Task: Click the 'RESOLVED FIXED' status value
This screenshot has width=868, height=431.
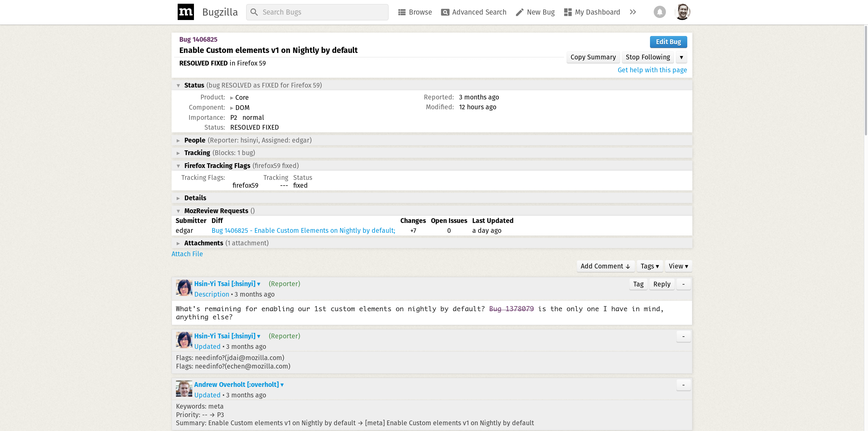Action: pyautogui.click(x=254, y=127)
